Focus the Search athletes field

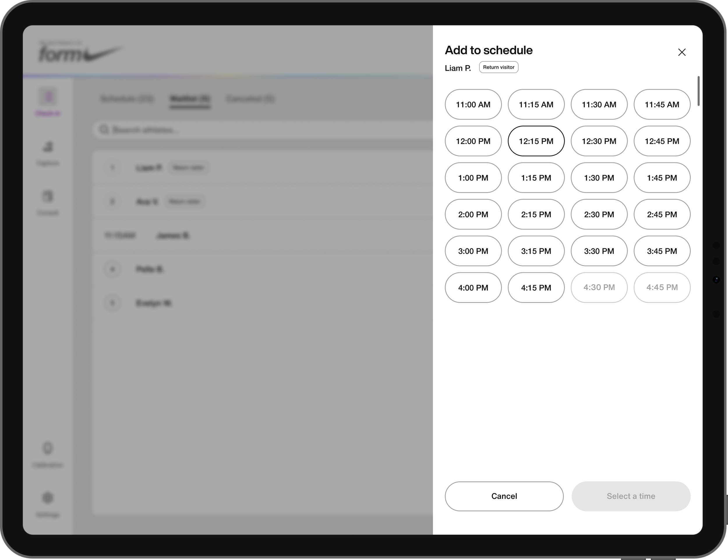pos(263,130)
